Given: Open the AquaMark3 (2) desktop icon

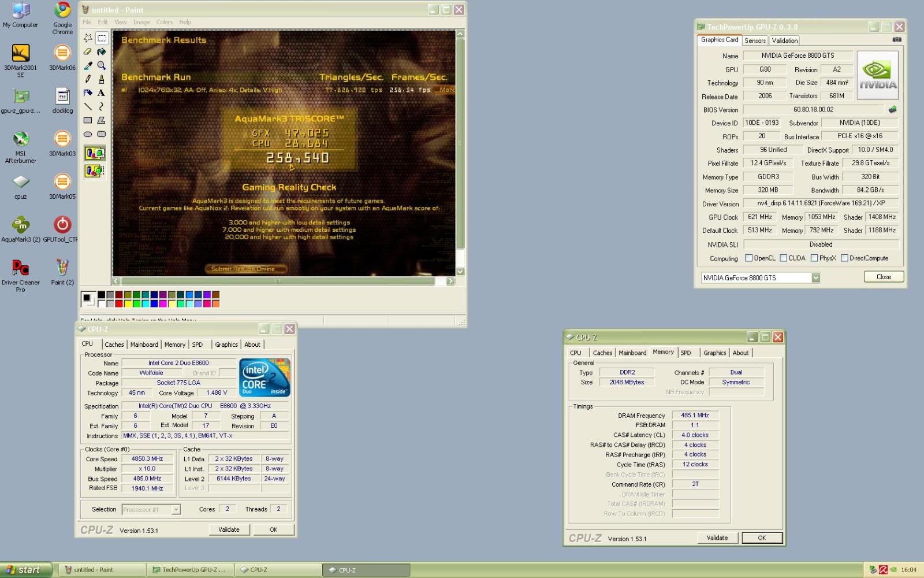Looking at the screenshot, I should [21, 229].
